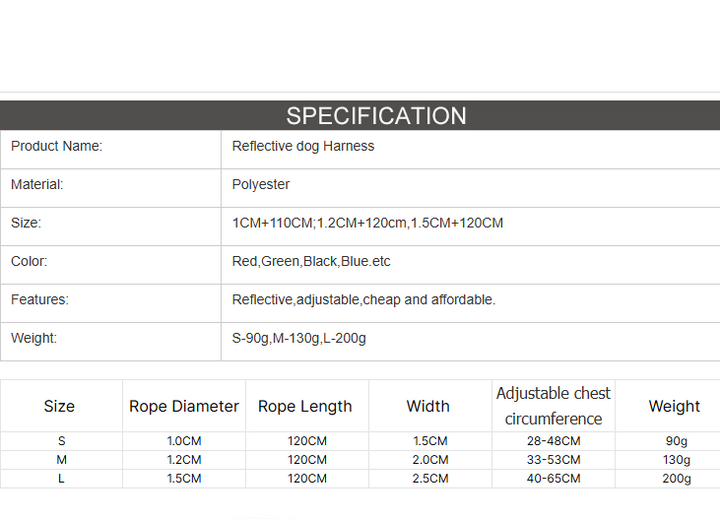
Task: Select the size 'S' row cell
Action: pyautogui.click(x=62, y=441)
